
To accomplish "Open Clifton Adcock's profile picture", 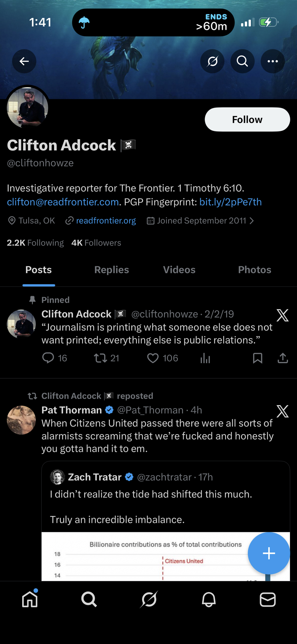I will [28, 108].
